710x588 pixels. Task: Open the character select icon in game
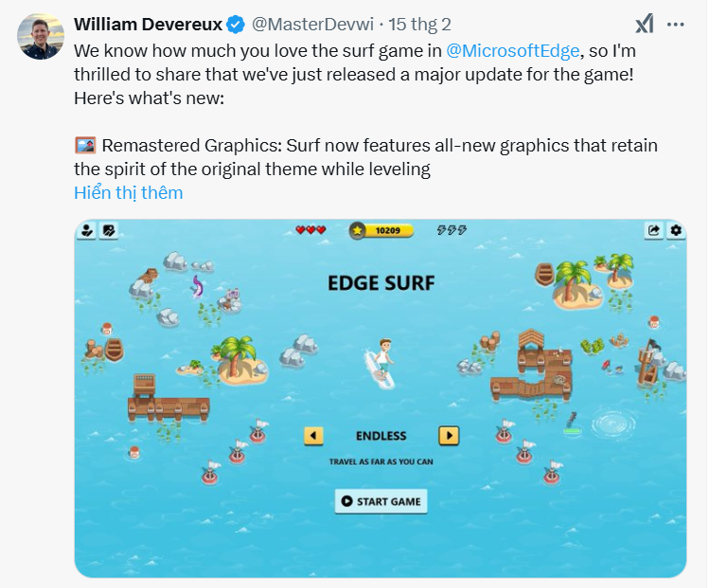click(x=86, y=230)
